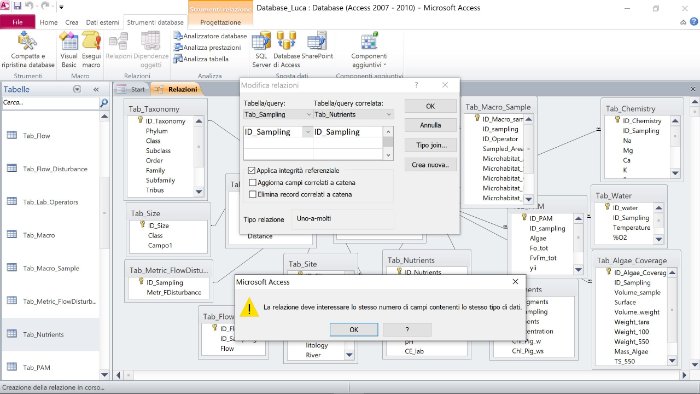Screen dimensions: 700x394
Task: Close the Microsoft Access warning dialog
Action: [515, 282]
